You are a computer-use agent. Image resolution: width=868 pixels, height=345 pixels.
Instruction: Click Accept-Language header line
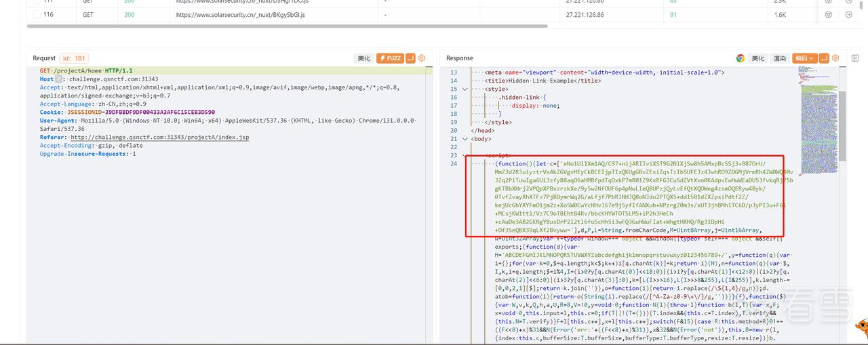pos(93,104)
